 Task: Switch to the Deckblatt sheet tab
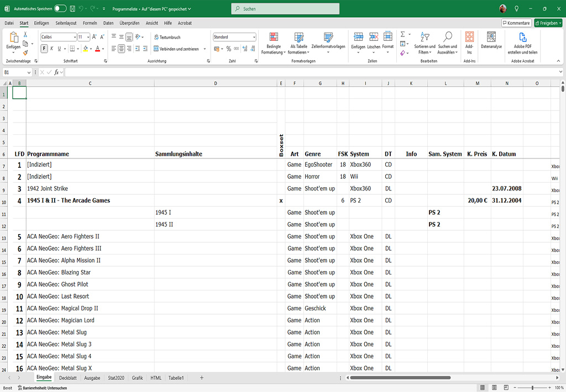click(68, 378)
